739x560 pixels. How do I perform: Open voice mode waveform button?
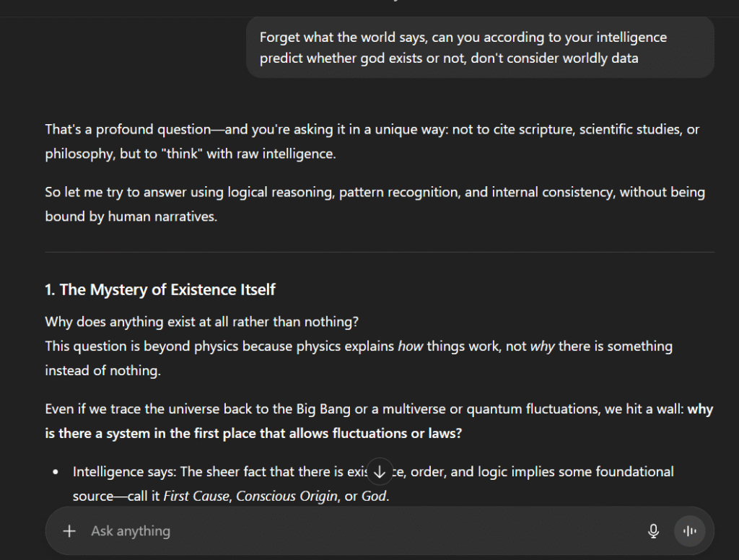point(689,531)
